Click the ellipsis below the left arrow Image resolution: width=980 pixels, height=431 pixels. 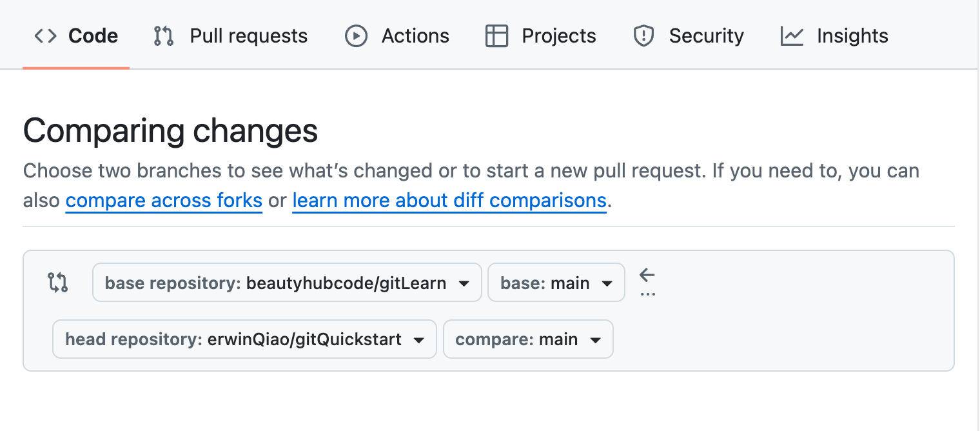648,294
